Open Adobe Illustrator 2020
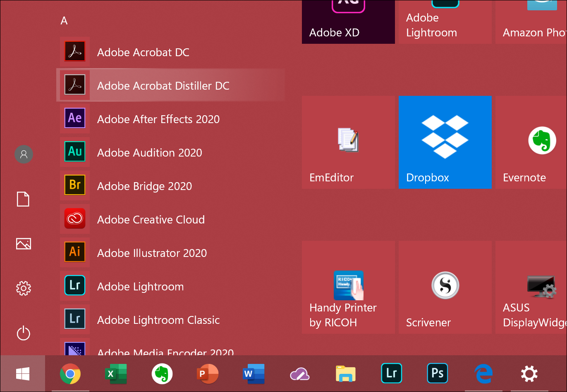The image size is (567, 392). pos(170,253)
